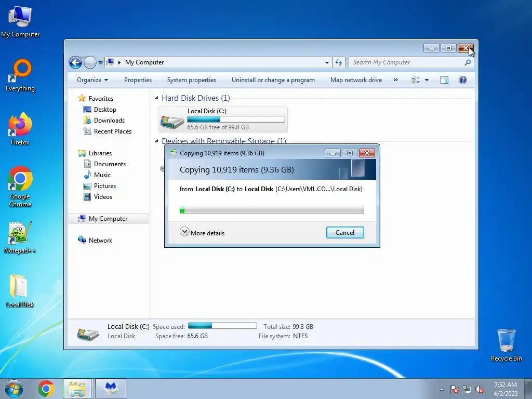
Task: Minimize the Copying items dialog
Action: (x=332, y=153)
